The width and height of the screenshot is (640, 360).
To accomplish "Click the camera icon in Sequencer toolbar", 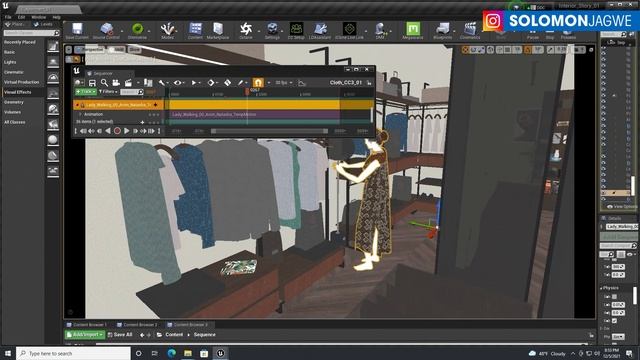I will (x=116, y=83).
